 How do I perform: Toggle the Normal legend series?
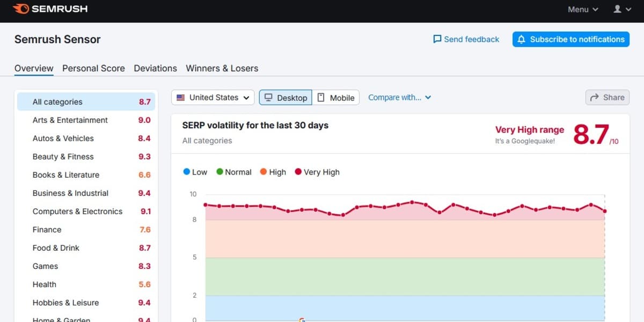pos(233,172)
